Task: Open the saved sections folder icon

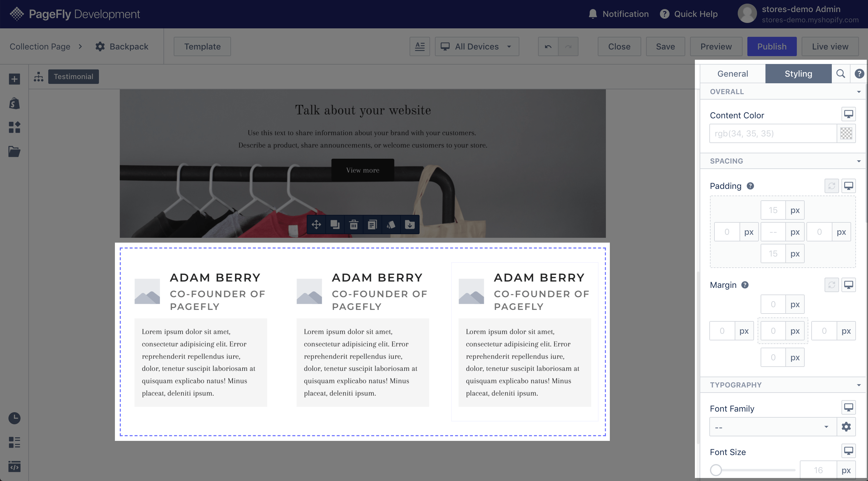Action: [14, 151]
